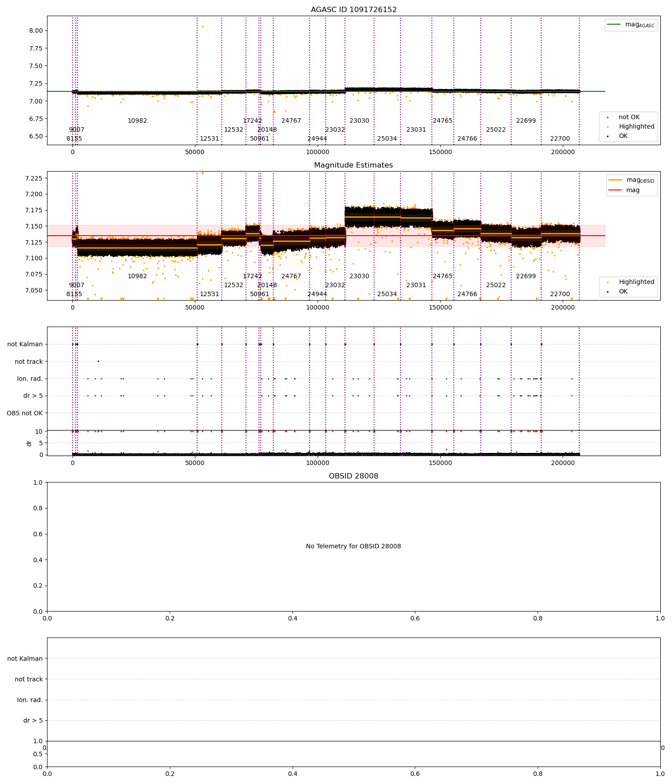This screenshot has height=784, width=672.
Task: Click OBSID label 22700 in AGASC plot
Action: click(x=560, y=139)
